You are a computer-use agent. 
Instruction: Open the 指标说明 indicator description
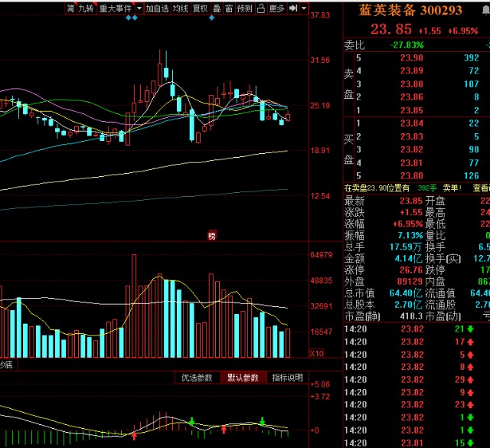[288, 378]
